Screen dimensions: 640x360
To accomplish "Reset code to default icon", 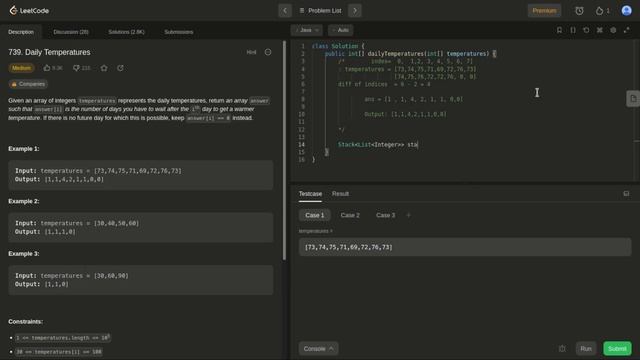I will coord(586,30).
